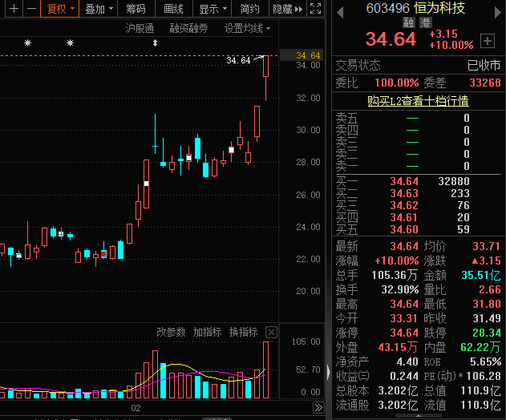Click the plus zoom-in chart icon

click(10, 9)
